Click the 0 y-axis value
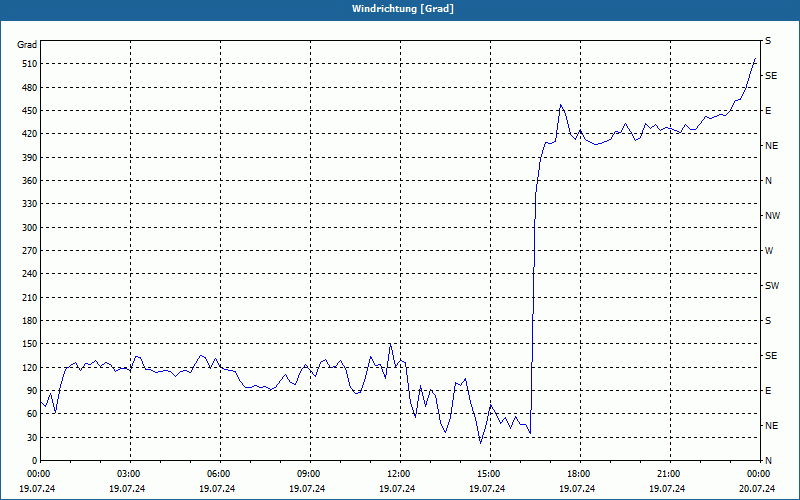The width and height of the screenshot is (800, 500). (35, 461)
